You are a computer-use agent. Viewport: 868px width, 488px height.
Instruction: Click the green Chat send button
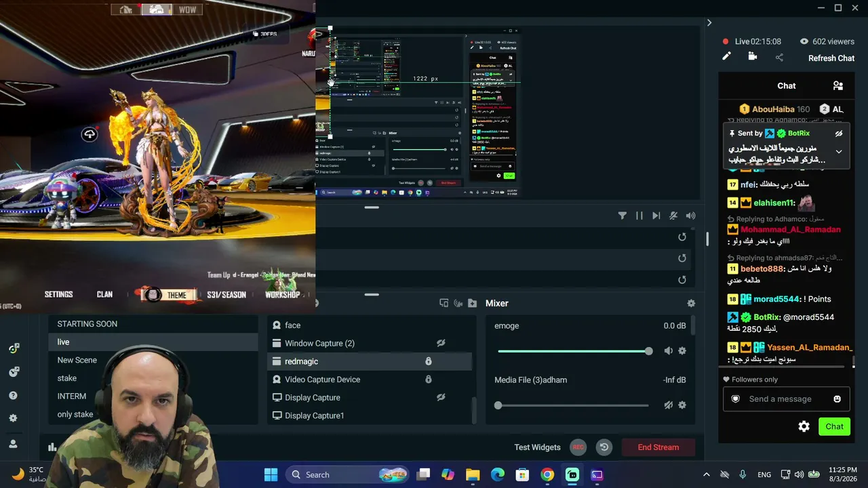click(834, 426)
